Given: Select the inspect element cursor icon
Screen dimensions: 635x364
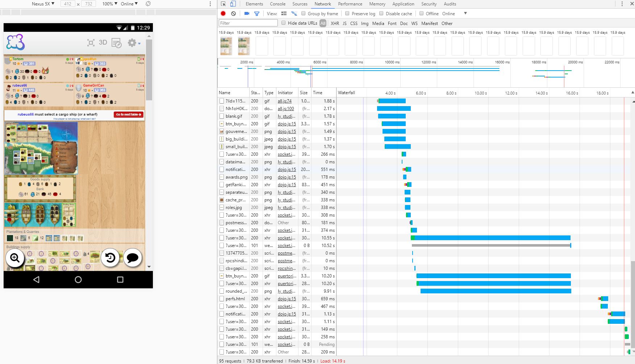Looking at the screenshot, I should click(x=223, y=4).
